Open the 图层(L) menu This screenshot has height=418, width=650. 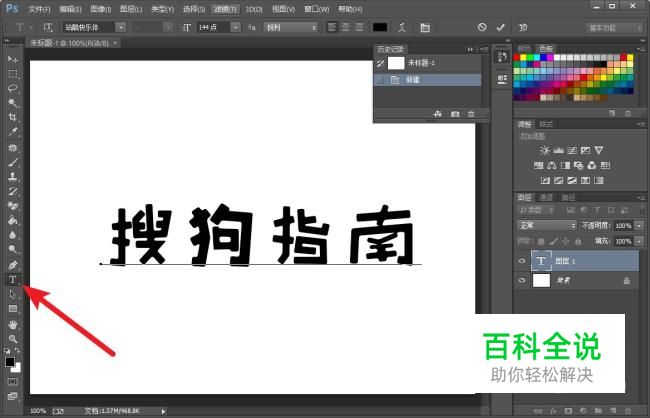[x=131, y=9]
